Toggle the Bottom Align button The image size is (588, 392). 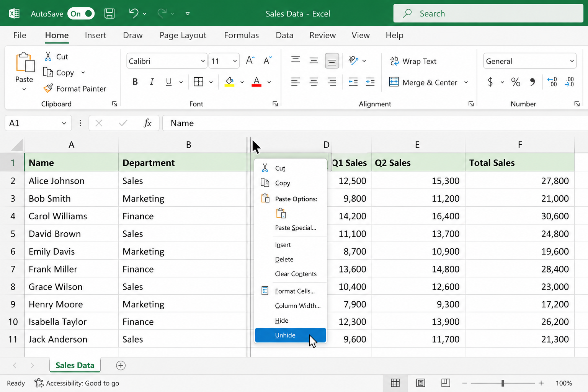332,61
